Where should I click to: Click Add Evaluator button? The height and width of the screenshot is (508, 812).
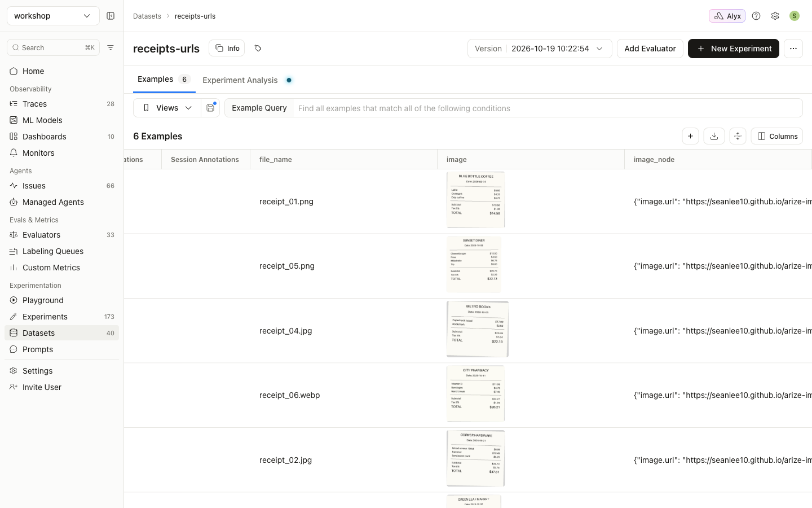(650, 49)
